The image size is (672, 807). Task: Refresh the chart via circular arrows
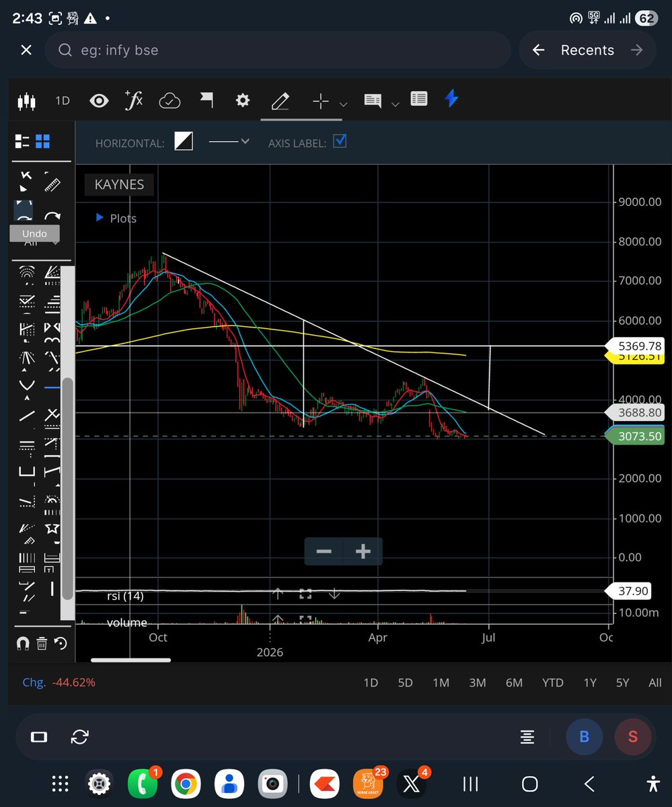pos(79,736)
